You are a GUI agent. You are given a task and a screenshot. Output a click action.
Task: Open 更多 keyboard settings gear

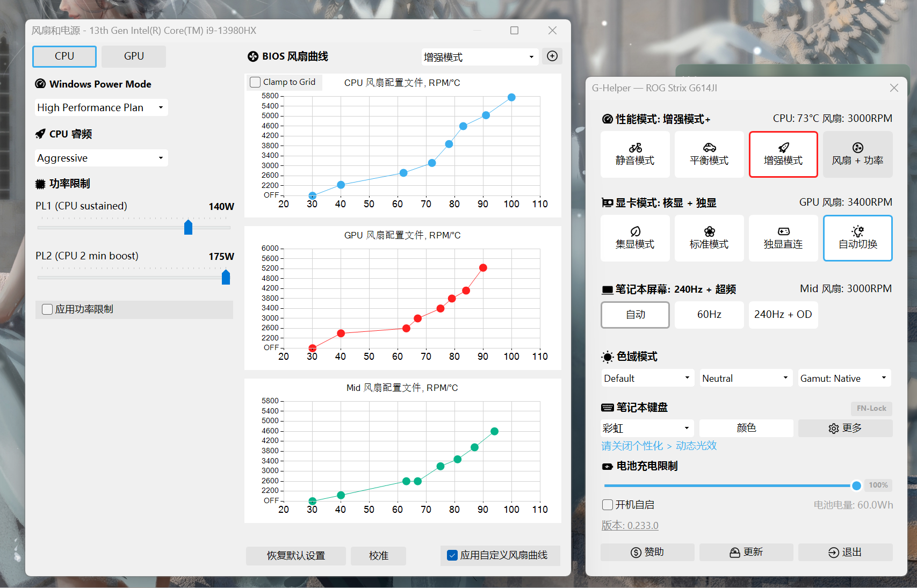(845, 428)
